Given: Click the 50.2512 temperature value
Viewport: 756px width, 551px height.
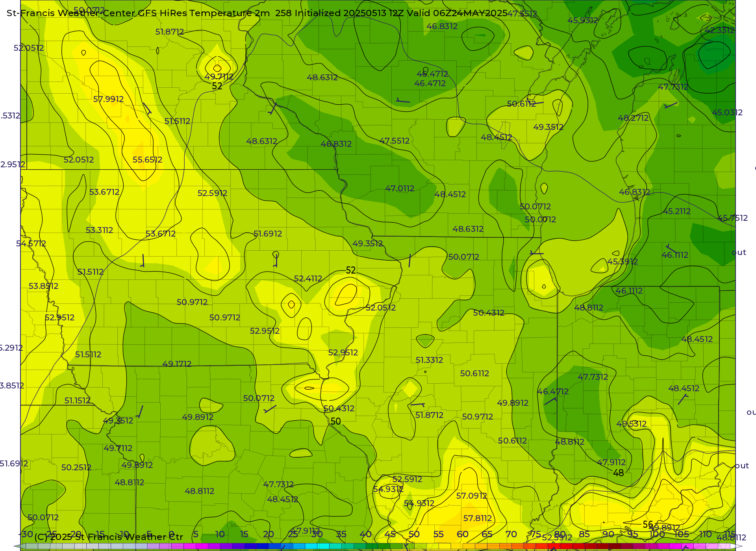Looking at the screenshot, I should click(x=76, y=468).
